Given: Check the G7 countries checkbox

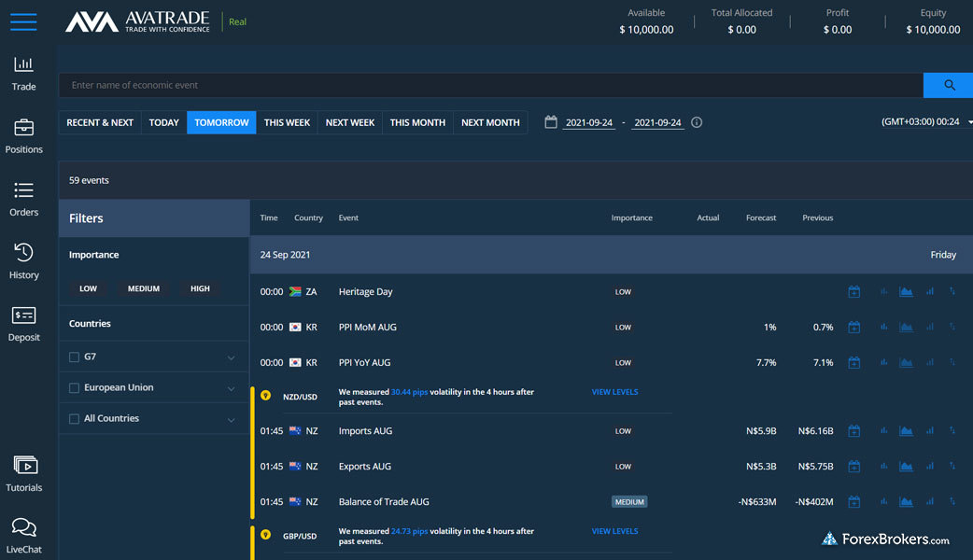Looking at the screenshot, I should [x=75, y=357].
